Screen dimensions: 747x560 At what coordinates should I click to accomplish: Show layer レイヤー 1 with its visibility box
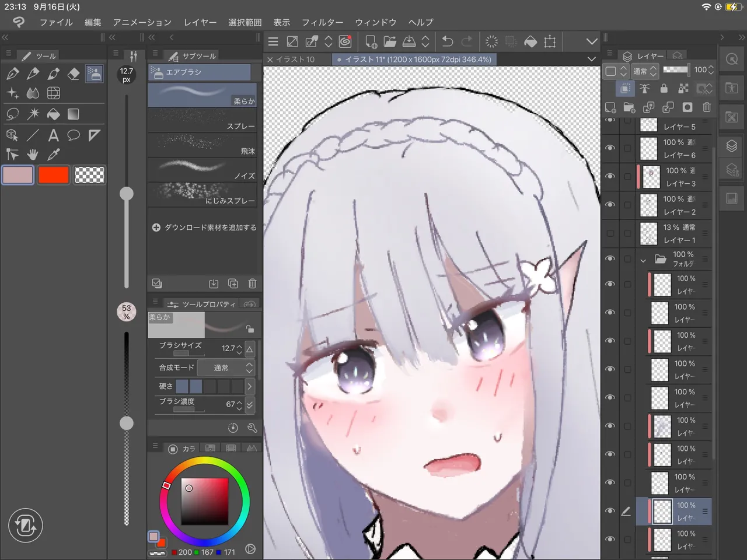click(x=610, y=233)
